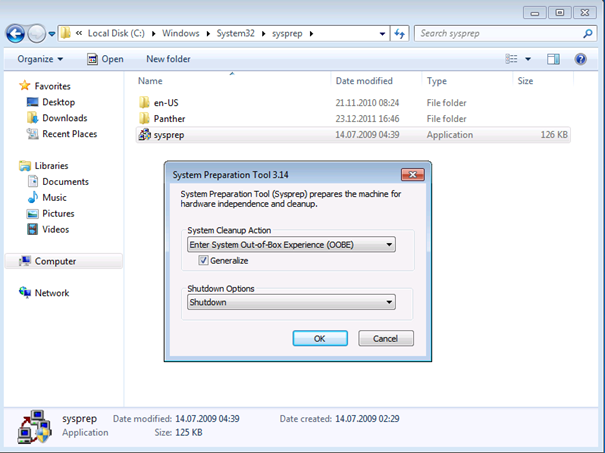The image size is (605, 453).
Task: Create a New folder
Action: (168, 59)
